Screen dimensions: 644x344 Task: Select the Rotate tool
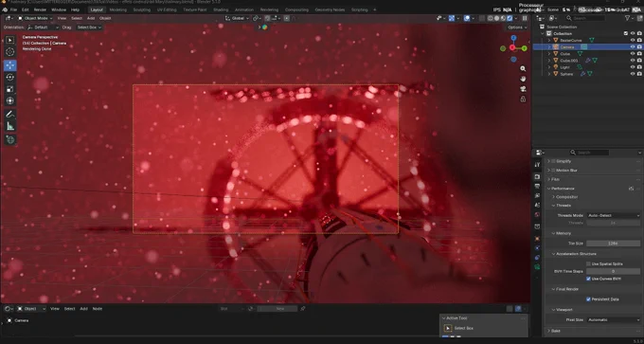pyautogui.click(x=9, y=78)
